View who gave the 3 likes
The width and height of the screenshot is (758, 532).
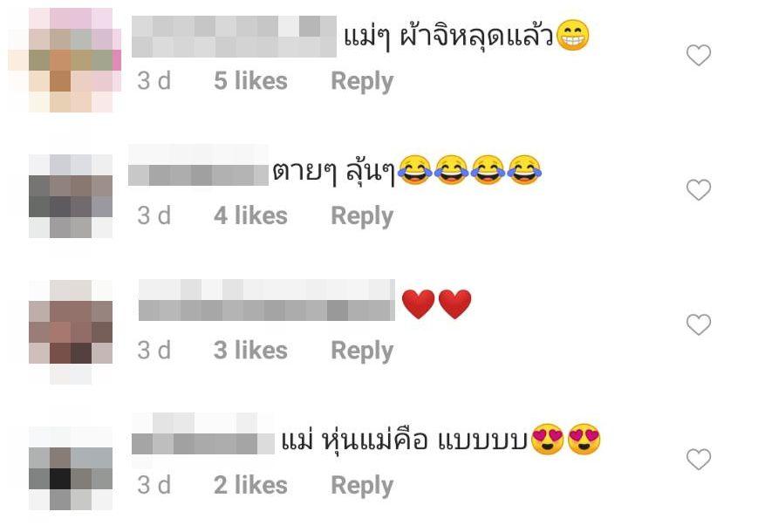tap(250, 351)
